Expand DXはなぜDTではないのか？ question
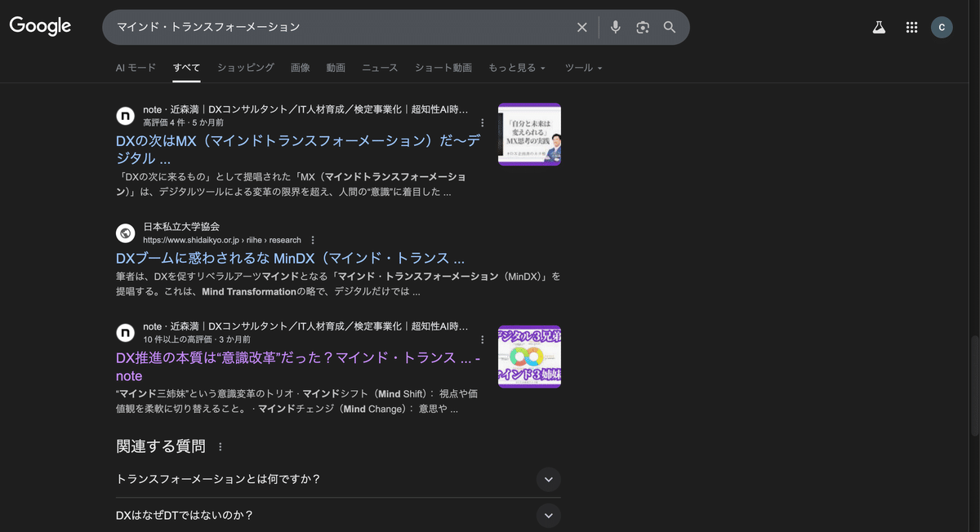The height and width of the screenshot is (532, 980). [548, 515]
